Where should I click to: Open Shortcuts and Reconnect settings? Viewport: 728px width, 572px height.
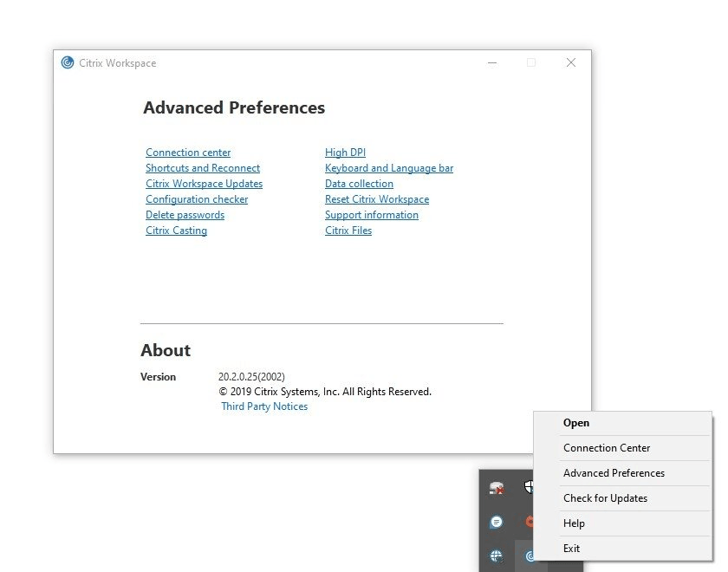pos(203,168)
